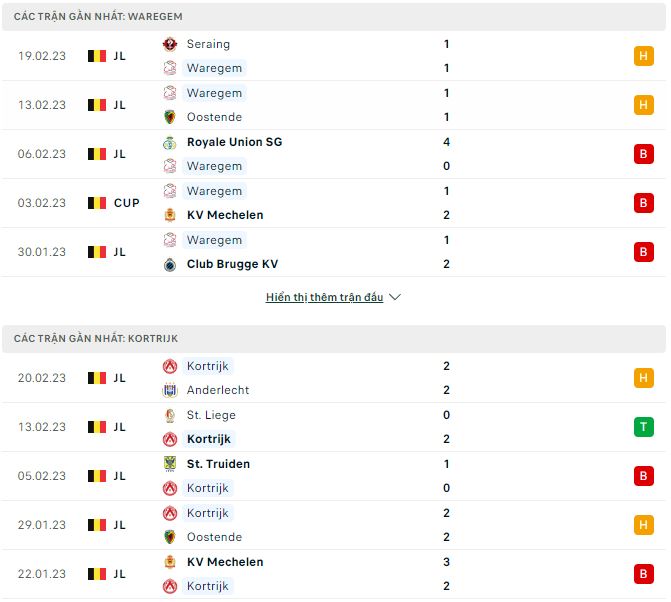
Task: Click the Club Brugge KV crest icon
Action: coord(169,264)
